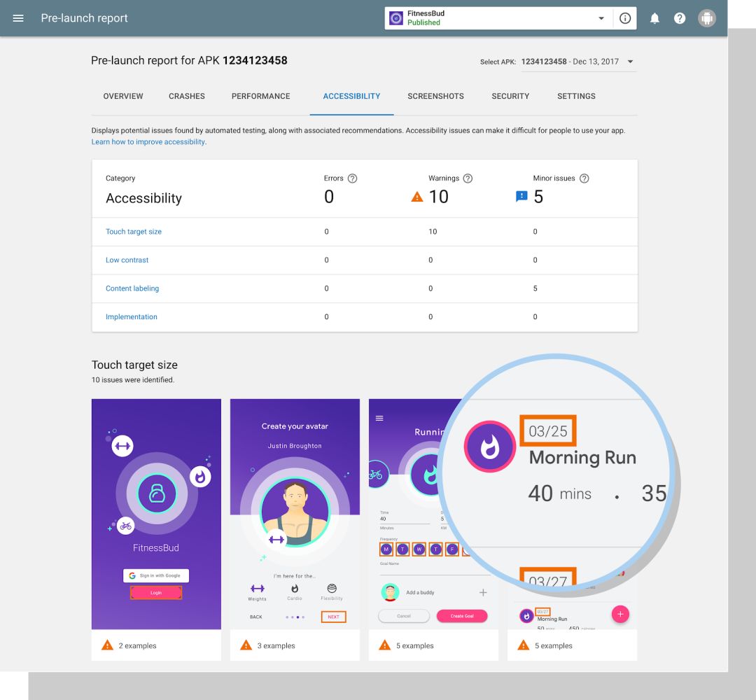Viewport: 756px width, 700px height.
Task: Click Touch target size warnings count 10
Action: pyautogui.click(x=433, y=232)
